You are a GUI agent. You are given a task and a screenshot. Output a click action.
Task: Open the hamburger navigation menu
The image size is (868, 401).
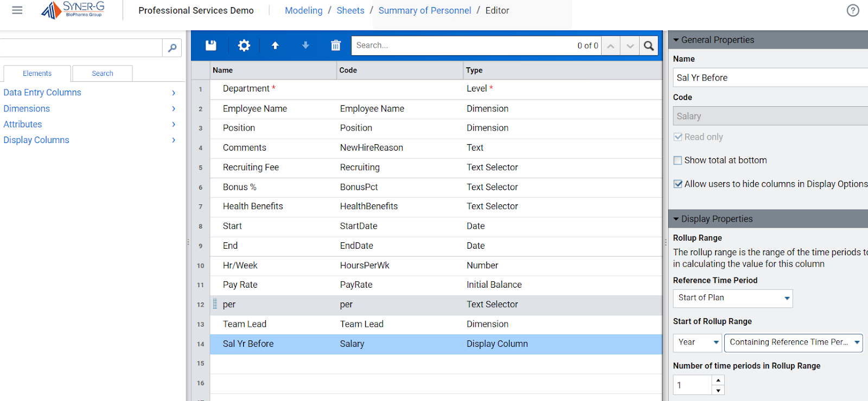point(17,10)
